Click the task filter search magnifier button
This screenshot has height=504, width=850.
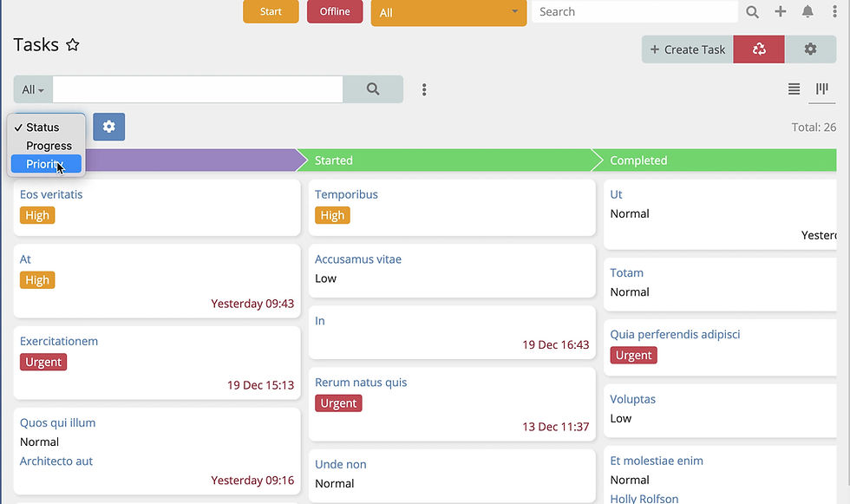tap(373, 88)
